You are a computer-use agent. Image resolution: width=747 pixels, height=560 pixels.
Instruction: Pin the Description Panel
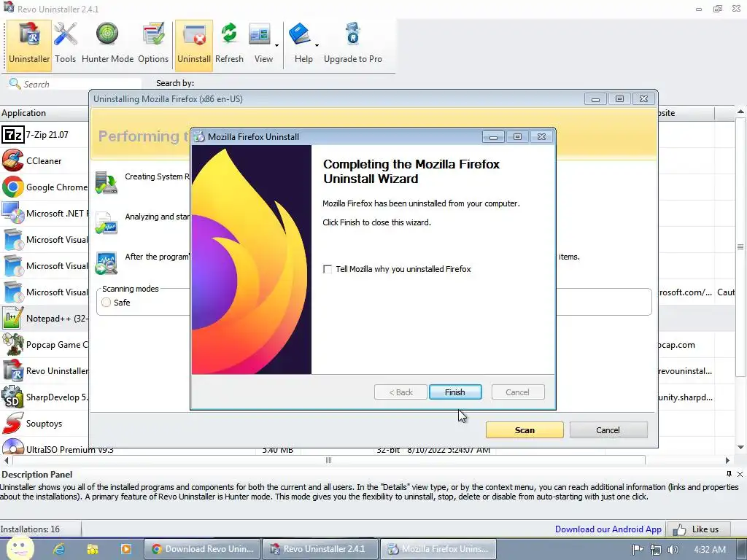pyautogui.click(x=729, y=474)
